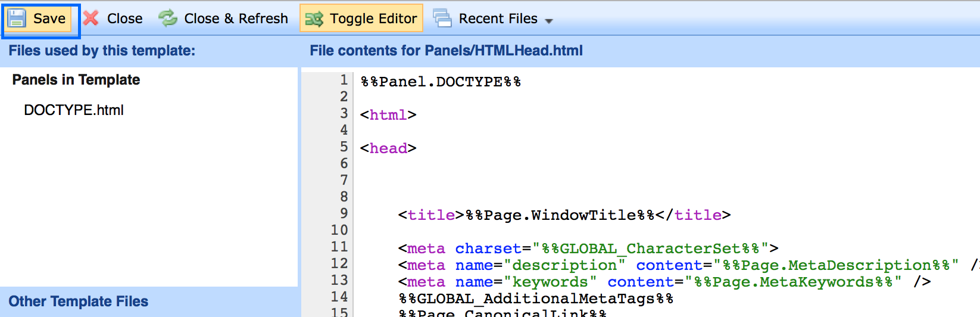Click the Recent Files stacked windows icon

(x=442, y=18)
